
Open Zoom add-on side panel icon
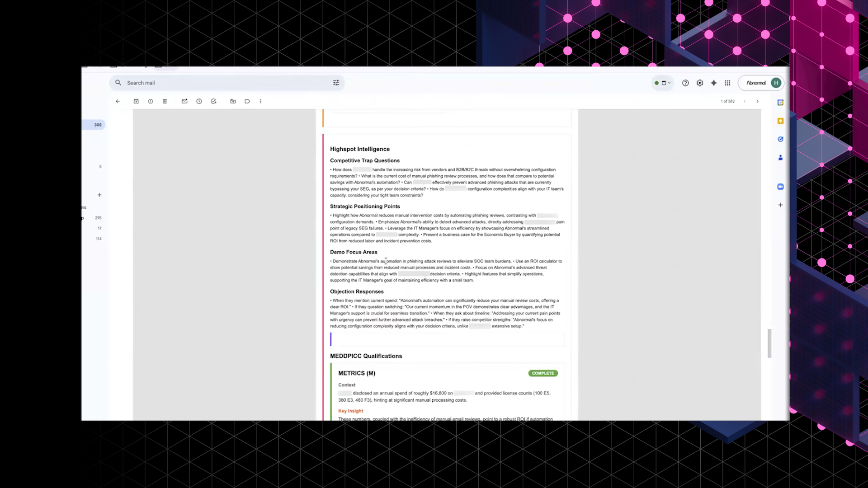click(780, 187)
